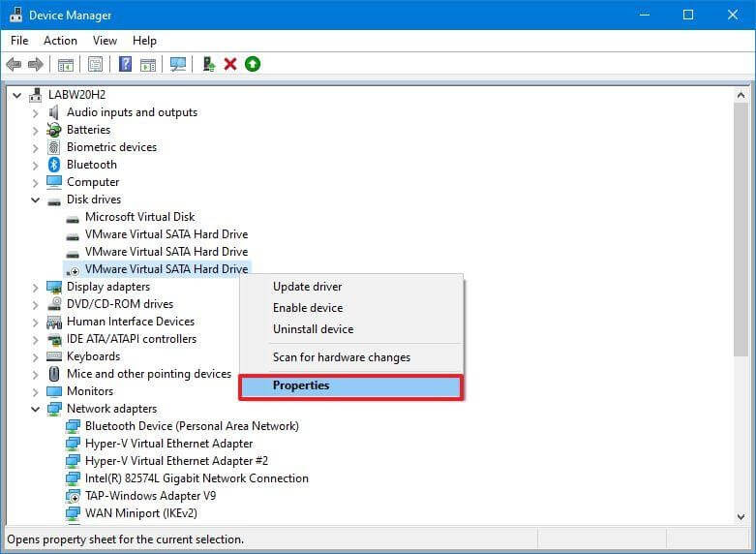The width and height of the screenshot is (756, 554).
Task: Click the blue Help question mark icon
Action: (x=125, y=64)
